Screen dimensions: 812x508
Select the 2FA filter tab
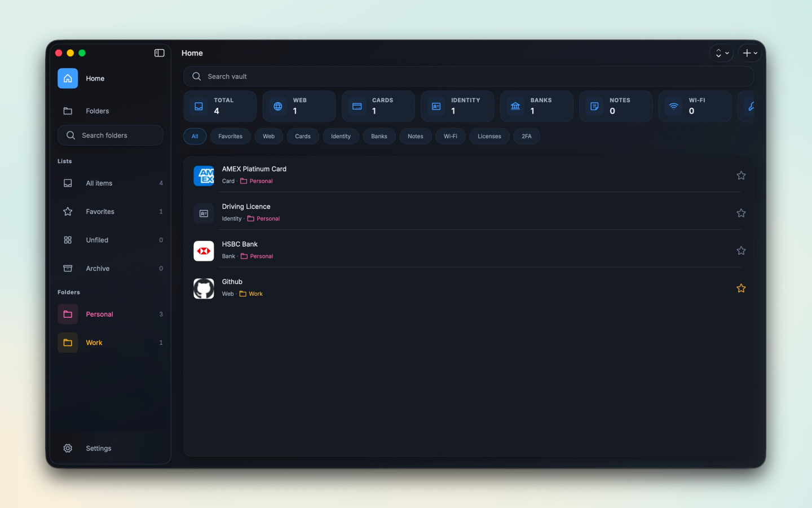tap(527, 137)
